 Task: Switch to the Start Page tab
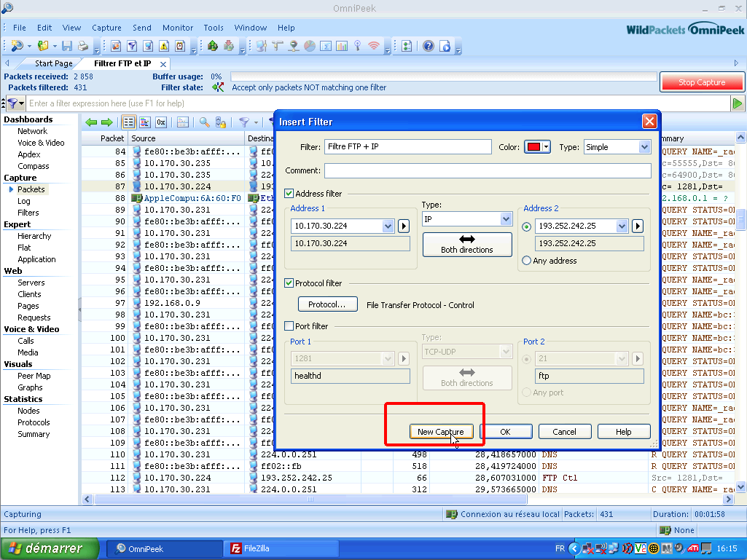click(x=54, y=63)
